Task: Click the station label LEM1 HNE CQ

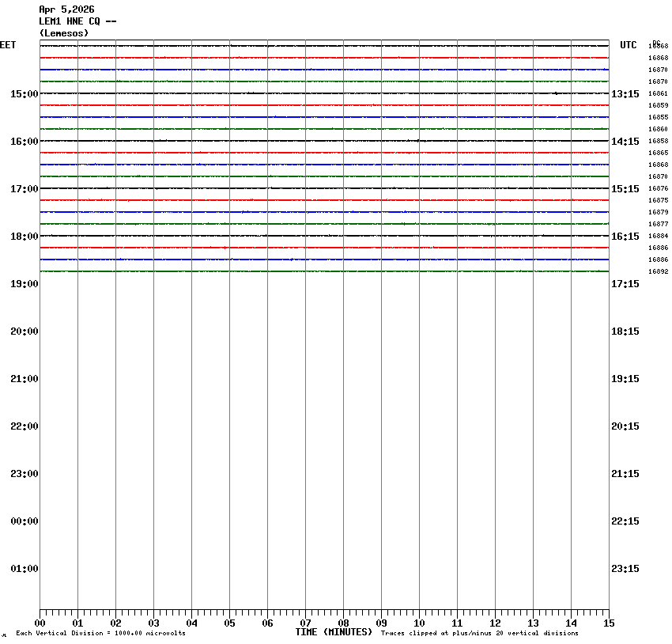Action: pos(77,21)
